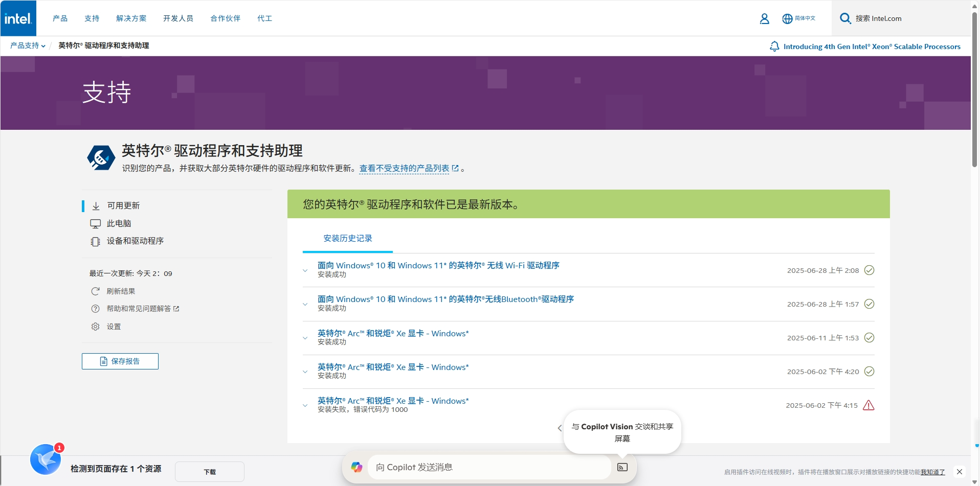Open the 合作伙伴 menu
The image size is (980, 486).
(226, 18)
